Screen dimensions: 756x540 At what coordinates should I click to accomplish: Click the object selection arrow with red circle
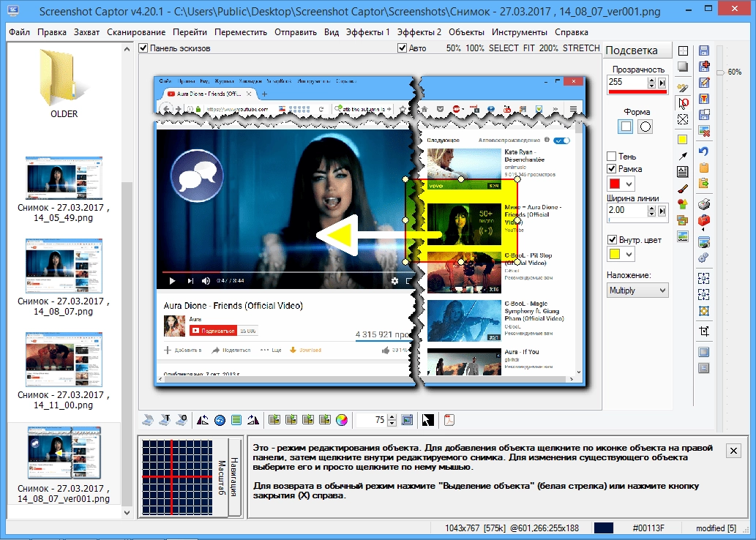point(683,102)
